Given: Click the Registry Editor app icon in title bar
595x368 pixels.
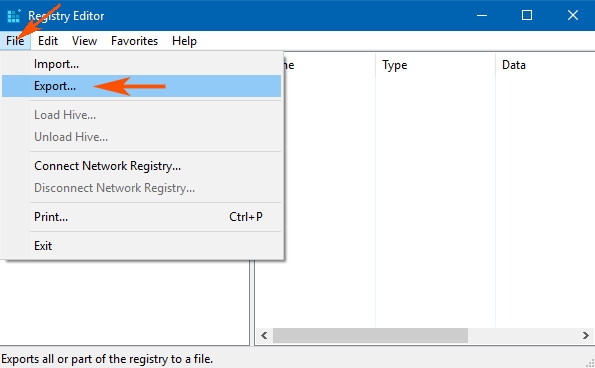Looking at the screenshot, I should pos(14,16).
